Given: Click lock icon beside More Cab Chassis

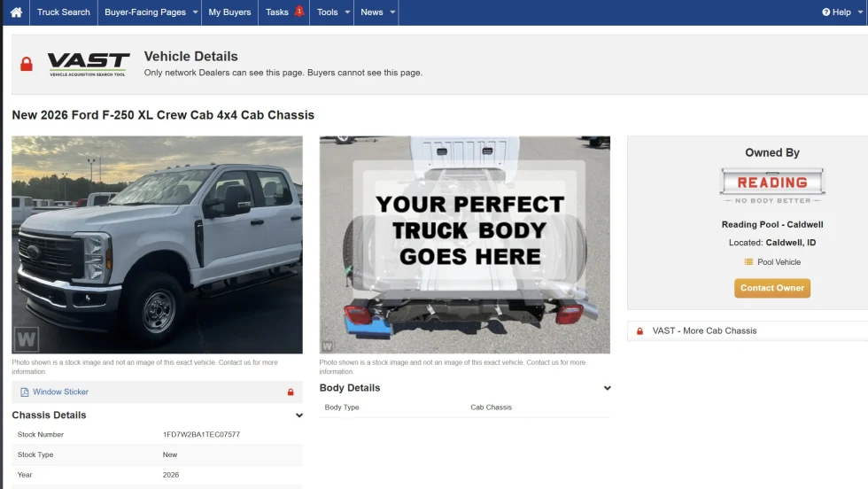Looking at the screenshot, I should pyautogui.click(x=639, y=331).
